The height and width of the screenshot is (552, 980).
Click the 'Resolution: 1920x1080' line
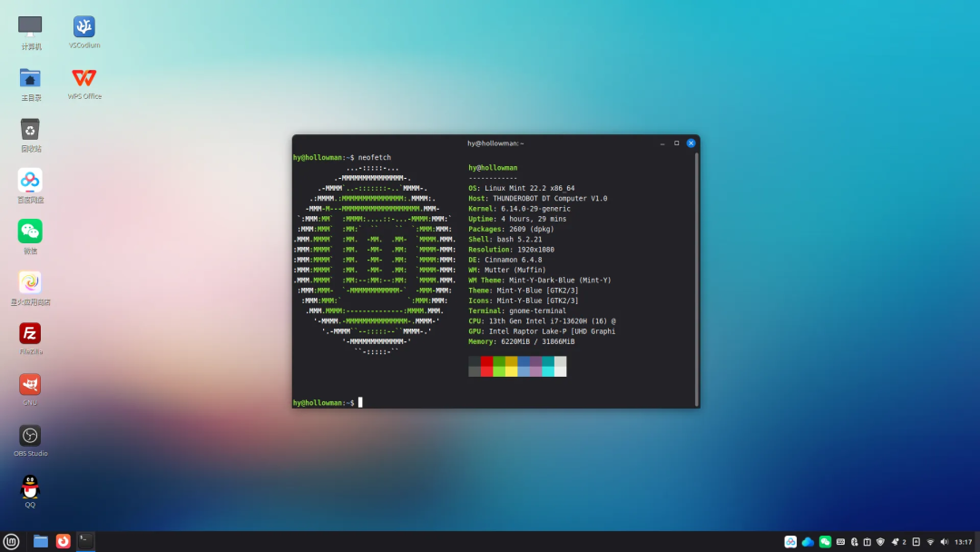pyautogui.click(x=511, y=250)
